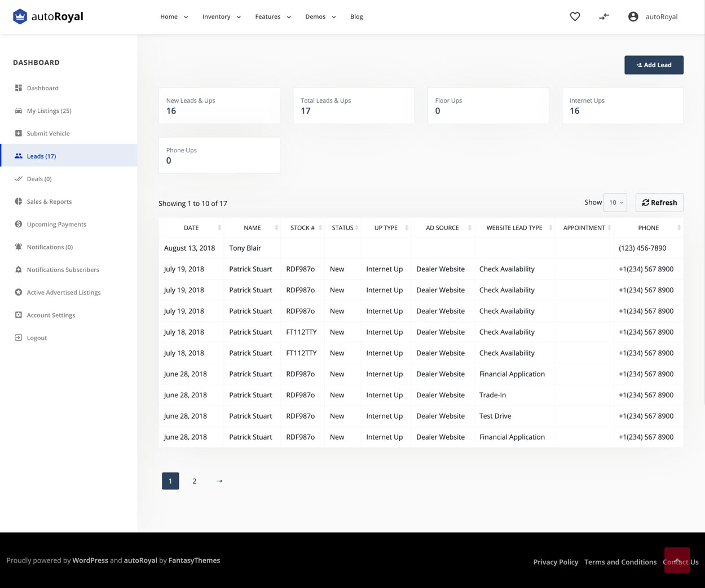Screen dimensions: 705x588
Task: Go to next page arrow
Action: [x=219, y=481]
